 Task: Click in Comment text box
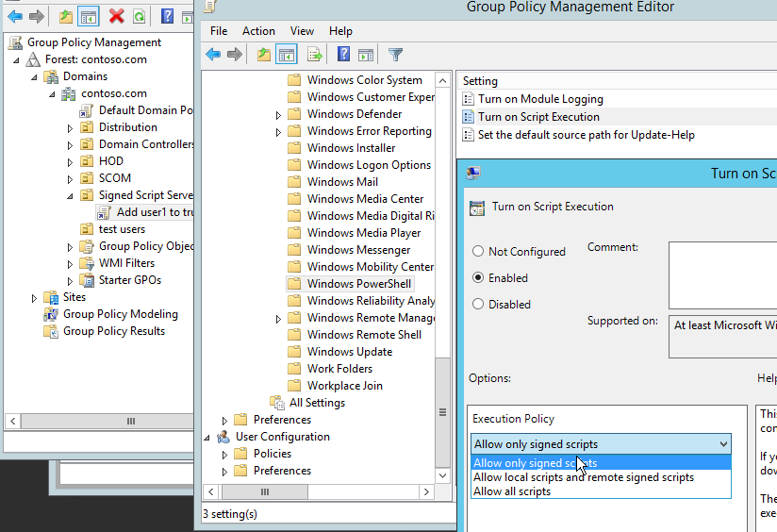pyautogui.click(x=722, y=275)
